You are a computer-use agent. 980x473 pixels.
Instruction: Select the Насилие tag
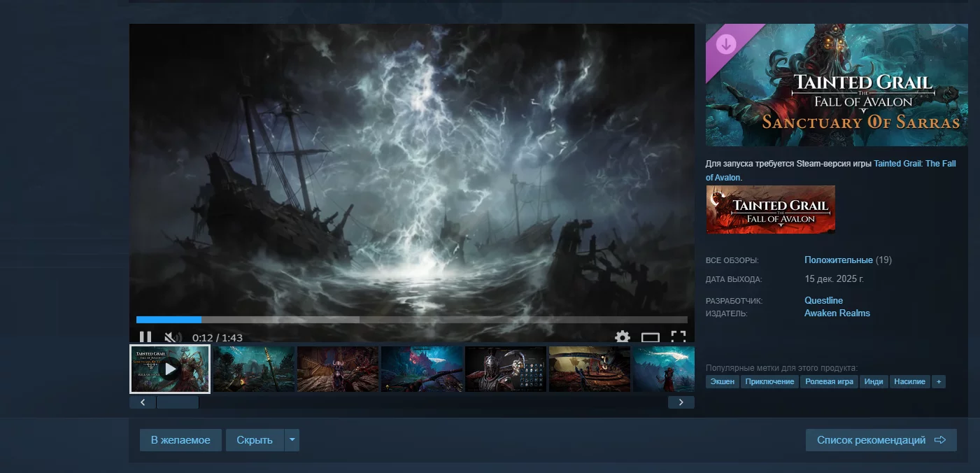(x=909, y=381)
